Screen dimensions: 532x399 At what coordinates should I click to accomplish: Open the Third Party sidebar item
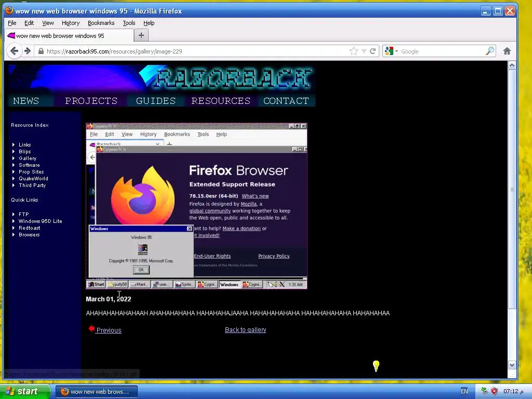[32, 185]
